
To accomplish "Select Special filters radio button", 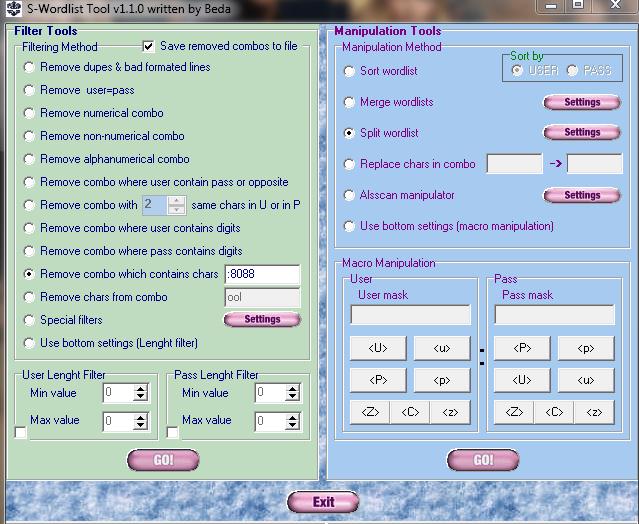I will tap(29, 320).
